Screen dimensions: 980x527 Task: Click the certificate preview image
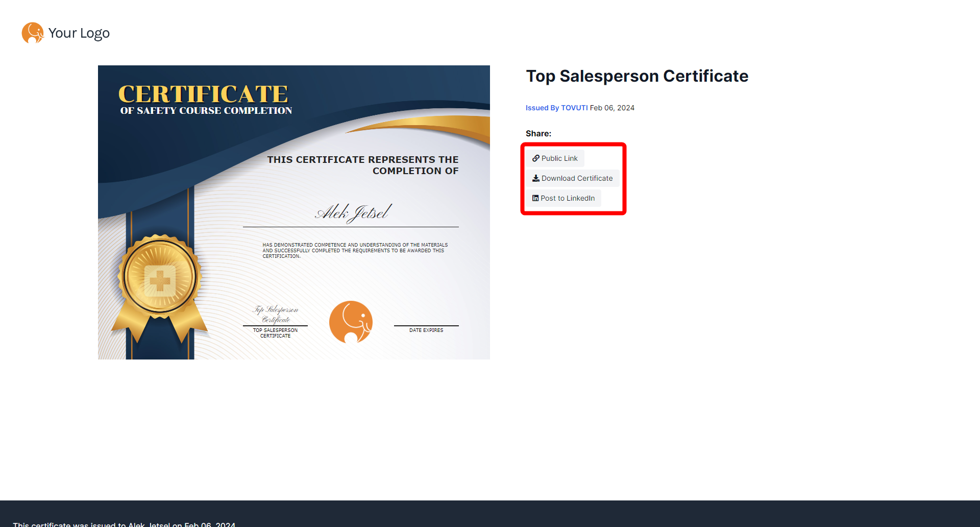(294, 212)
